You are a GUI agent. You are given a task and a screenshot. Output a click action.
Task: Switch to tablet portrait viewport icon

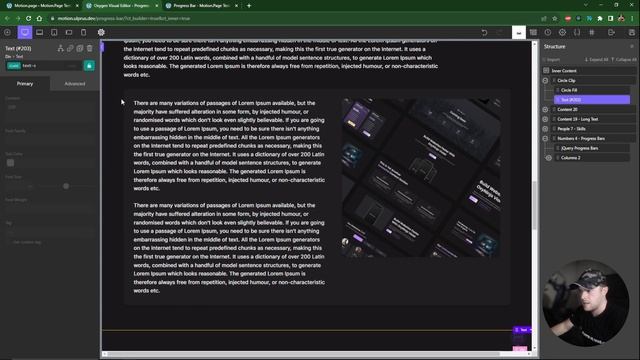54,32
